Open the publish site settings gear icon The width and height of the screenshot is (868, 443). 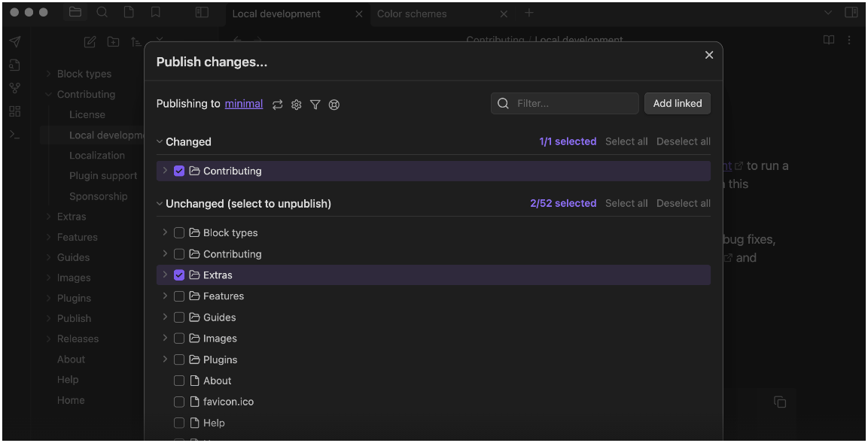tap(296, 105)
